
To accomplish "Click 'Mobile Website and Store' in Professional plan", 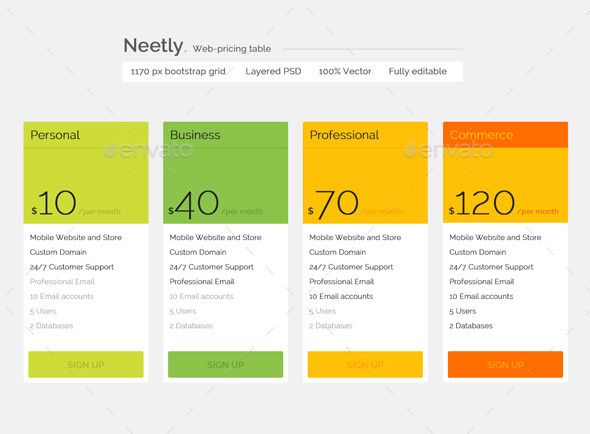I will coord(355,237).
